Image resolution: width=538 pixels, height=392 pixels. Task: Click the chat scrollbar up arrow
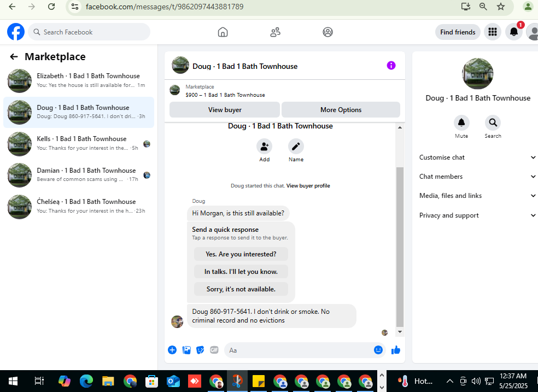[400, 127]
